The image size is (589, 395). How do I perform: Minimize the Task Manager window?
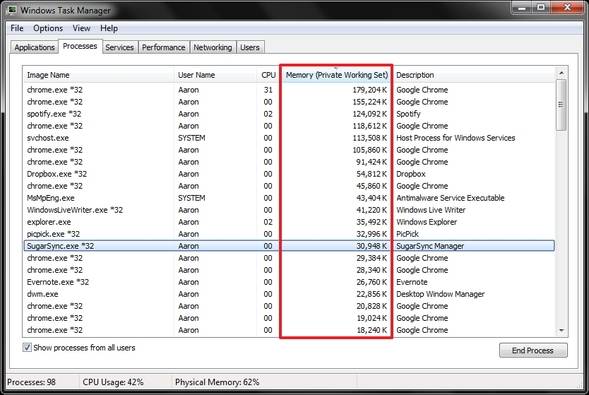[x=521, y=7]
